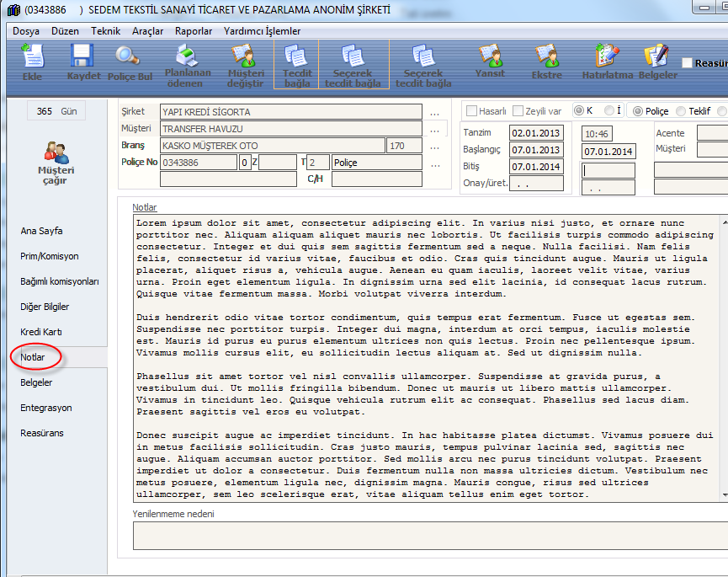Enable the Hasarlı checkbox
This screenshot has width=728, height=577.
470,111
